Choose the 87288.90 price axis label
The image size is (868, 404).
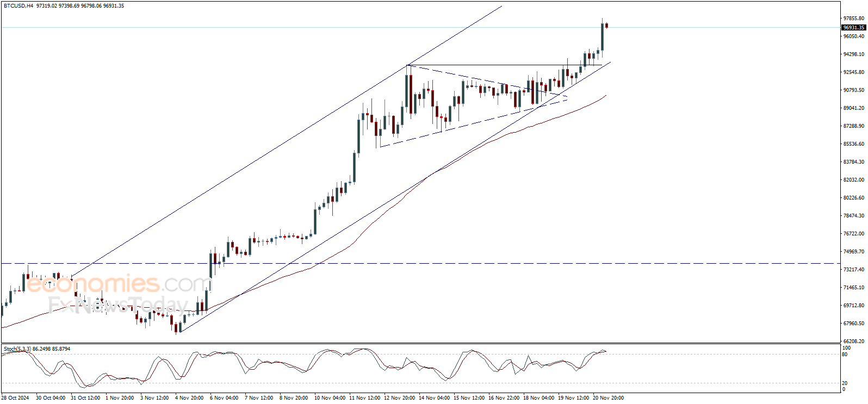[854, 126]
